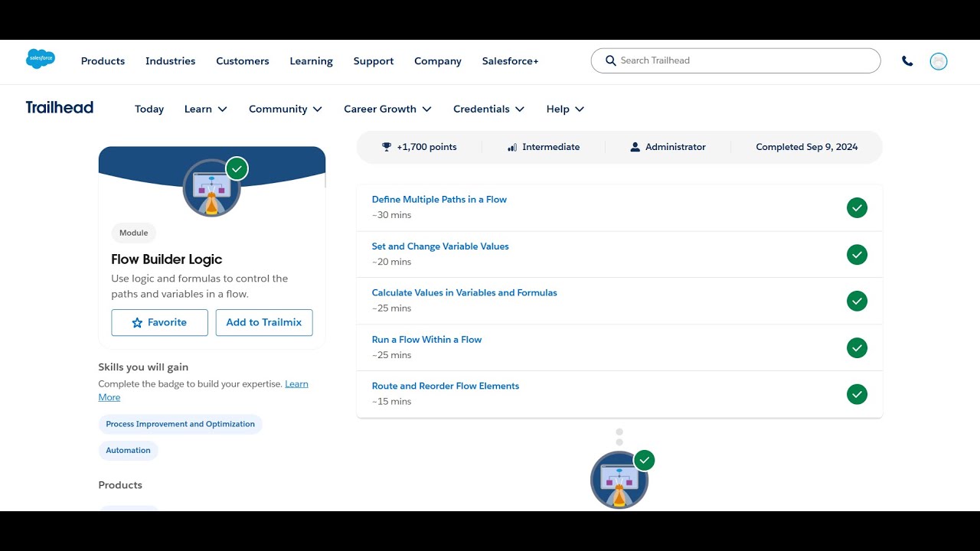This screenshot has width=980, height=551.
Task: Click completed check for Calculate Values in Variables
Action: click(x=857, y=301)
